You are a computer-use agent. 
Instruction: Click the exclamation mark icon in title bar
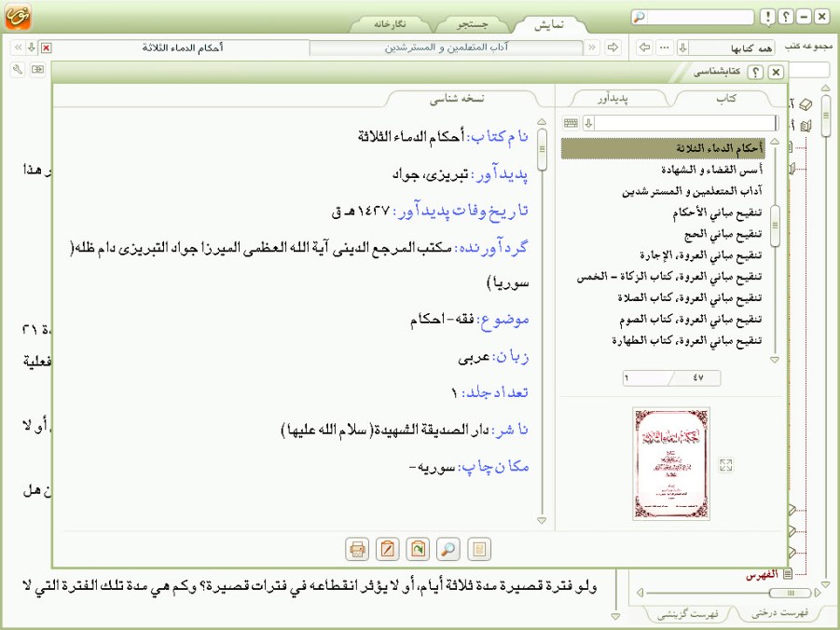768,17
